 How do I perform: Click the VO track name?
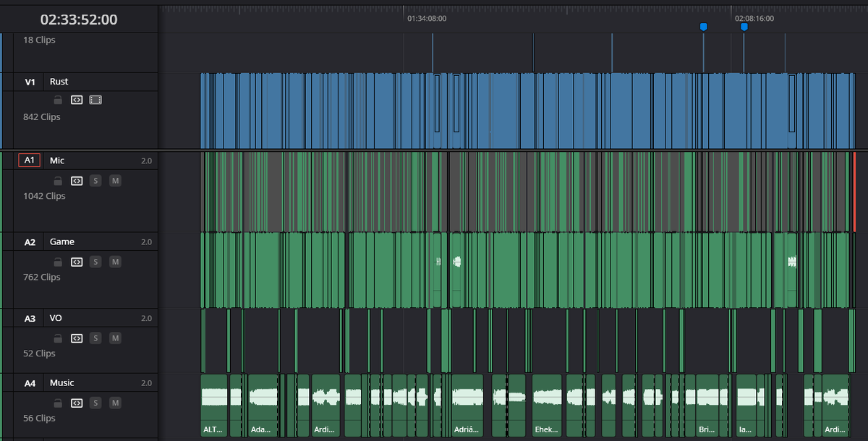[x=56, y=318]
